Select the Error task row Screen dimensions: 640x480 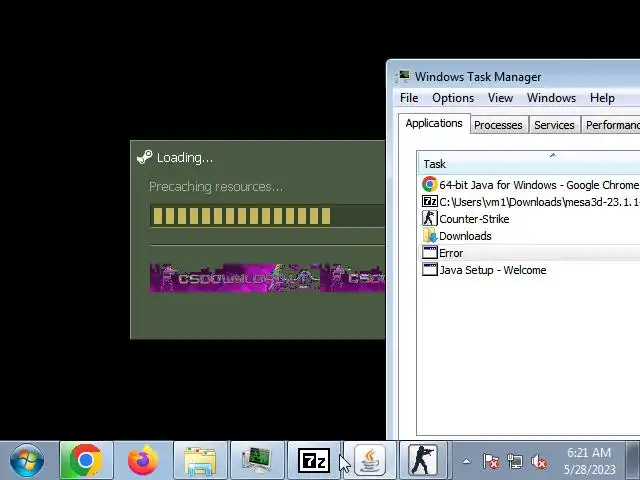click(x=530, y=253)
